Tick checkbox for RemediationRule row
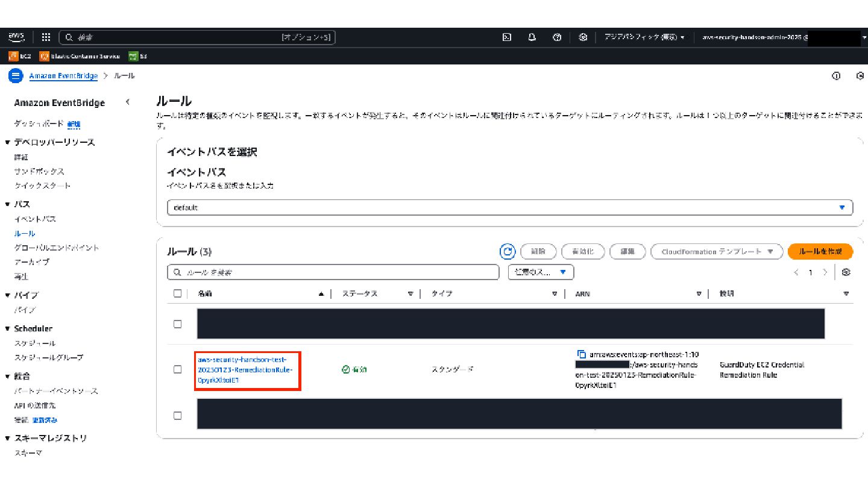The image size is (868, 488). point(177,369)
